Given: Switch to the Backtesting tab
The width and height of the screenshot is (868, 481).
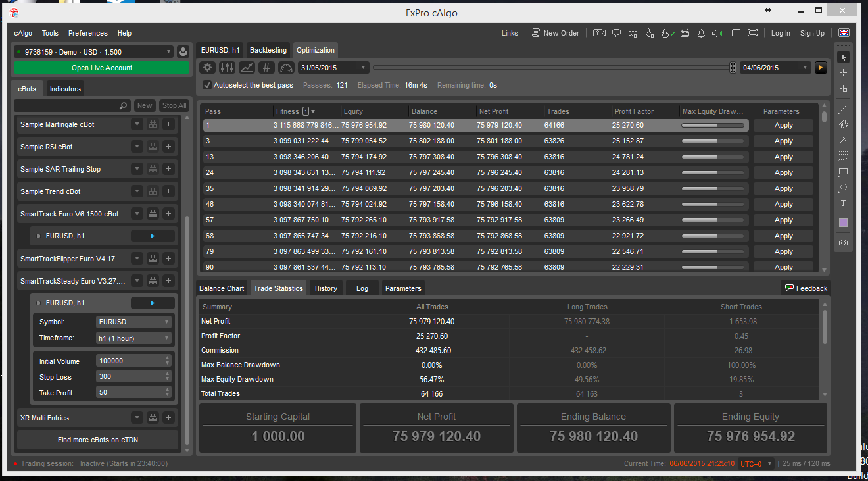Looking at the screenshot, I should [268, 50].
